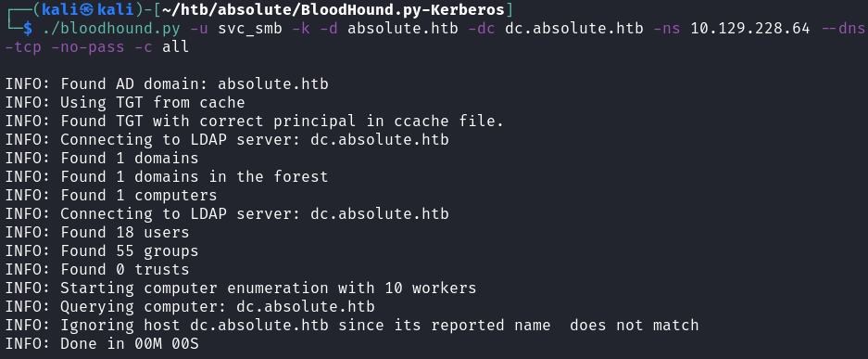
Task: Click the 'Using TGT from cache' line
Action: pos(125,102)
